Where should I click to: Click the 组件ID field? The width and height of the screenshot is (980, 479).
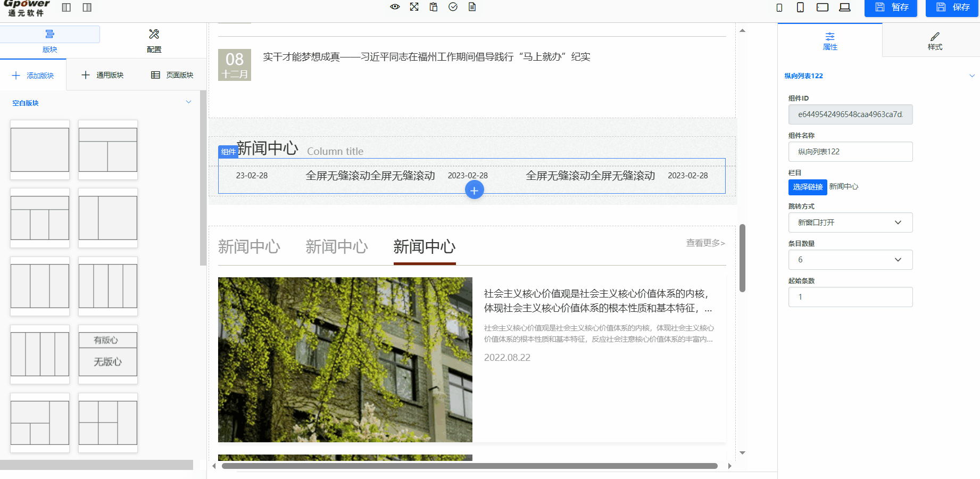pos(850,114)
